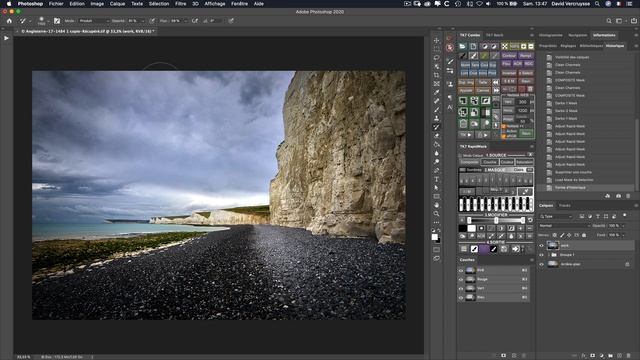Image resolution: width=640 pixels, height=360 pixels.
Task: Open the Calques panel flyout menu
Action: (636, 205)
